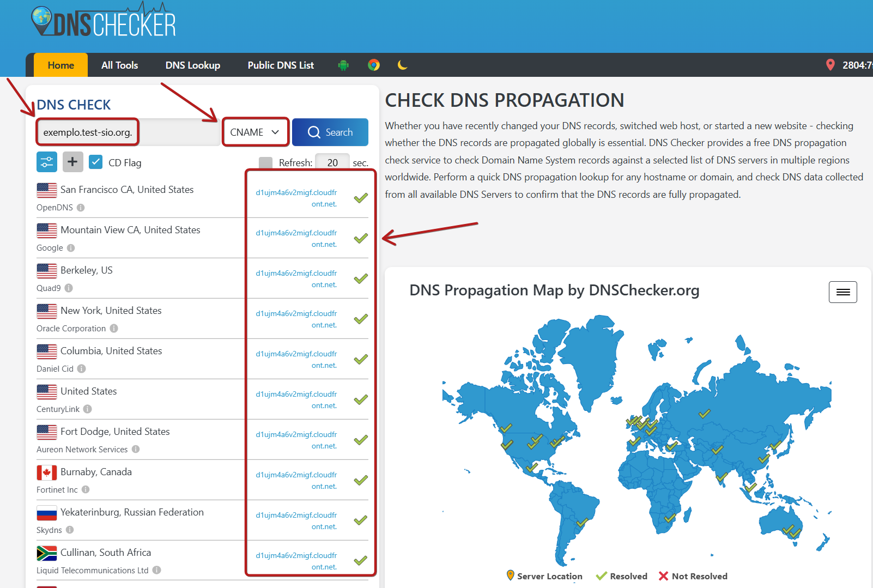The image size is (873, 588).
Task: Click the DNSChecker logo
Action: click(104, 21)
